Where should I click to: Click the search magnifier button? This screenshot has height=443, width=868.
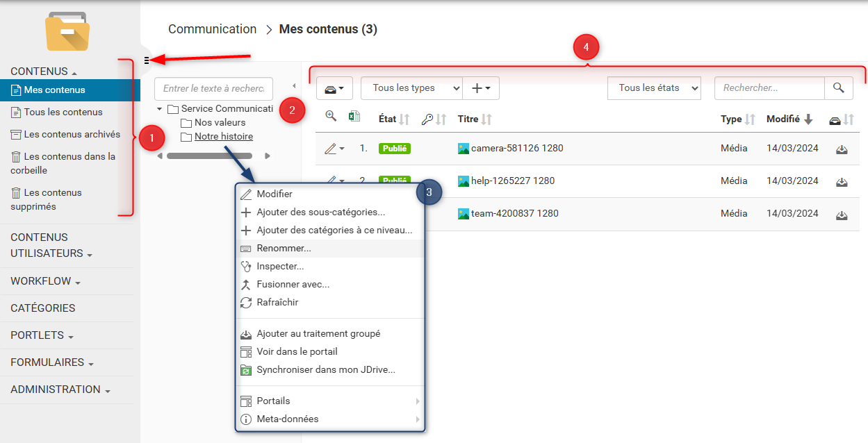coord(839,88)
